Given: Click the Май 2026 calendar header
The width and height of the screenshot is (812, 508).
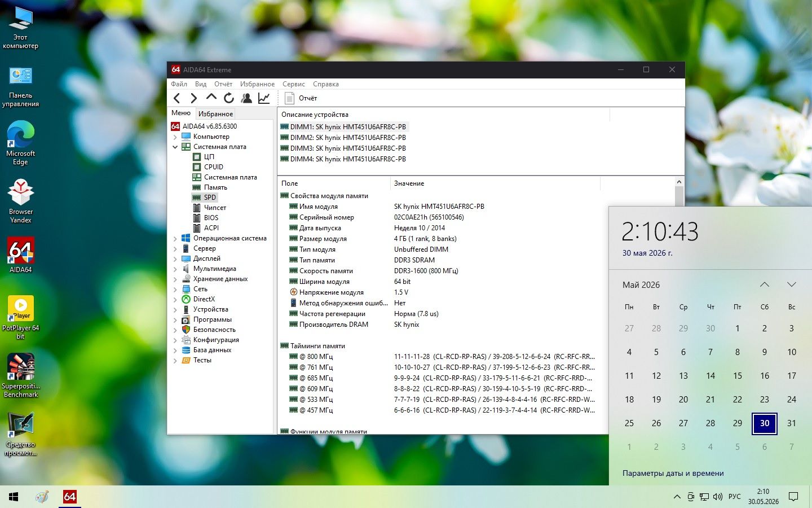Looking at the screenshot, I should pyautogui.click(x=641, y=285).
